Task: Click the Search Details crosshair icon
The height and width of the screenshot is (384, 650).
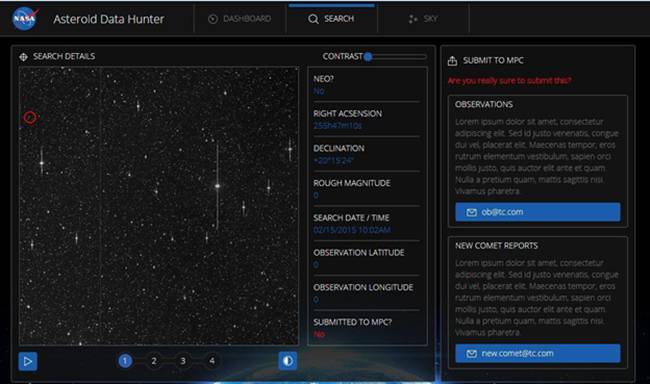Action: 24,57
